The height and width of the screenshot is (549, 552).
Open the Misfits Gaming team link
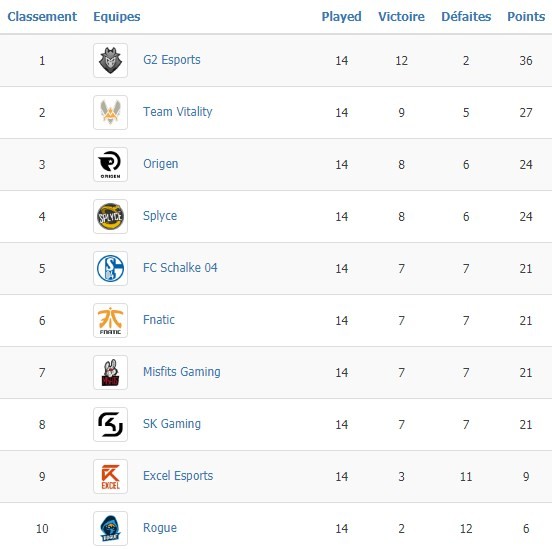point(182,372)
